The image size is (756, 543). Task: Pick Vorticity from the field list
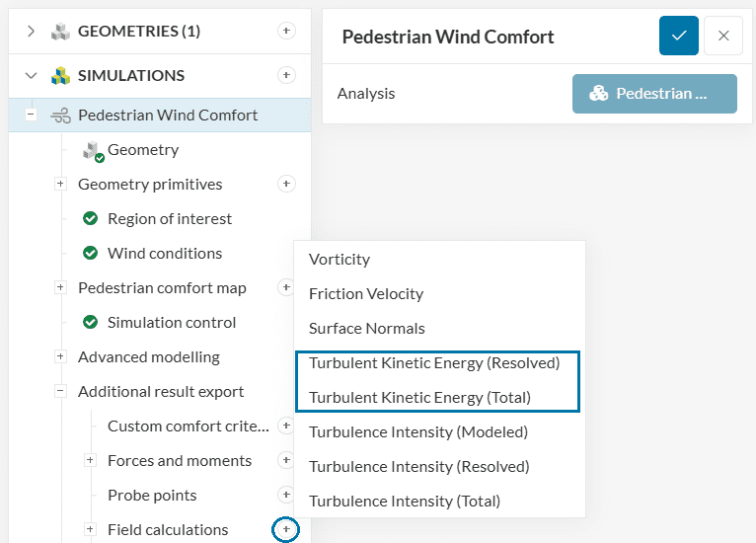click(x=340, y=259)
